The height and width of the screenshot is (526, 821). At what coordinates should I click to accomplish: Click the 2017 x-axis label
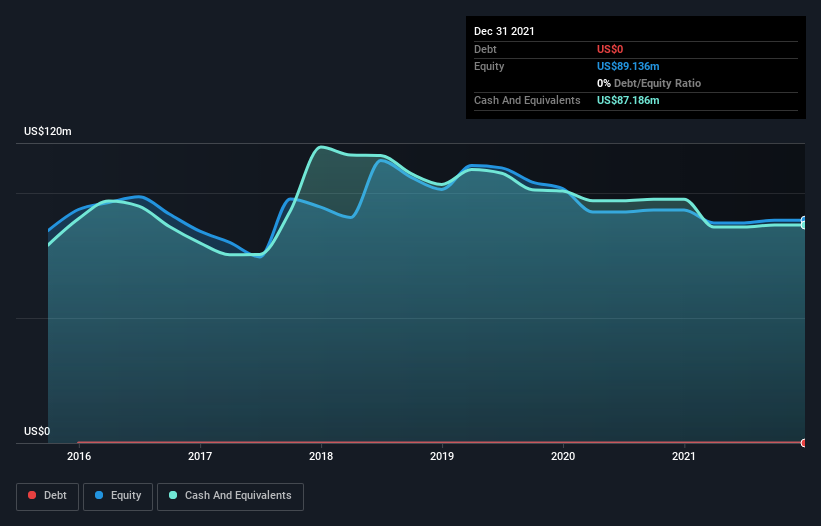200,456
